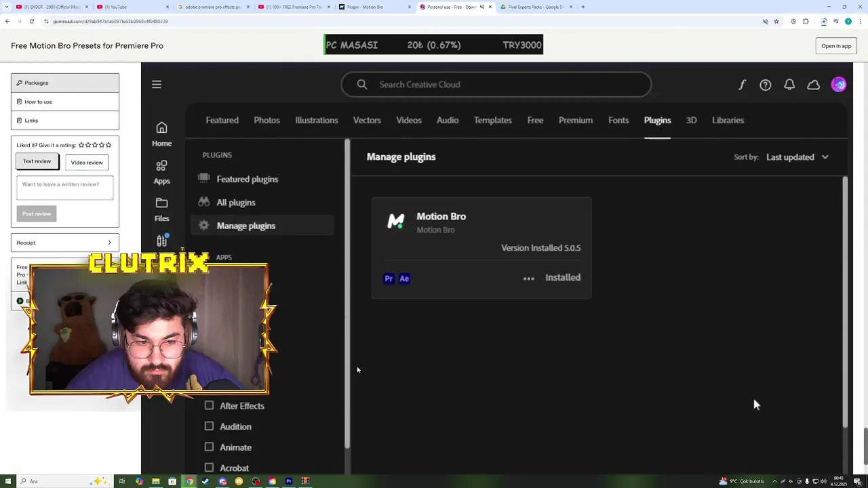This screenshot has height=488, width=868.
Task: Switch to the Libraries tab
Action: [728, 120]
